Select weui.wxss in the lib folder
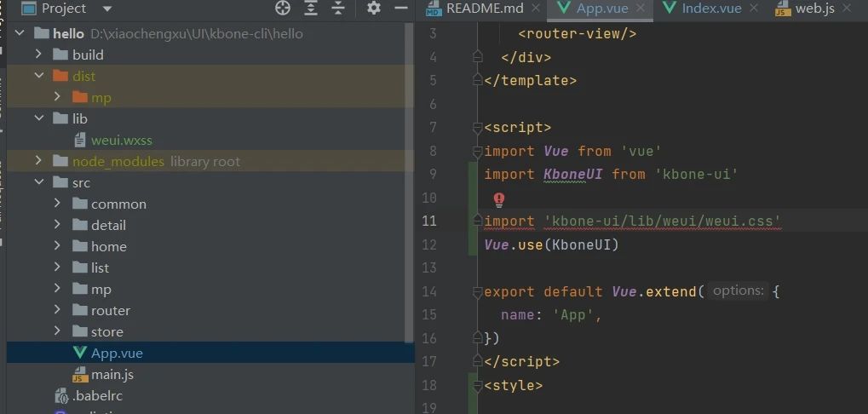The image size is (868, 414). click(210, 140)
